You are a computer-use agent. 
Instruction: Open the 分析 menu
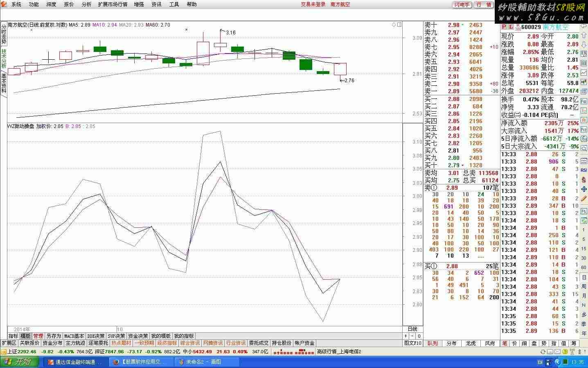click(86, 4)
